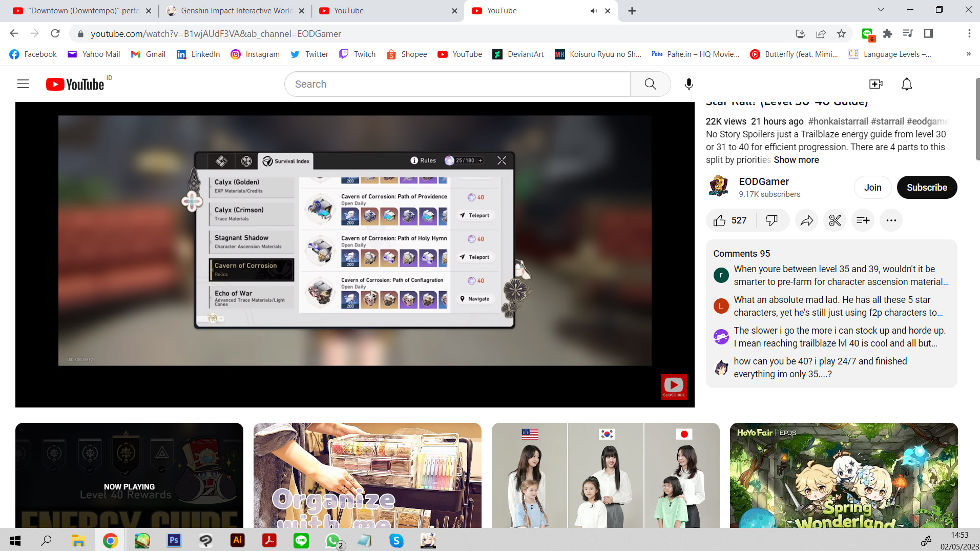Open the notifications bell
The image size is (980, 551).
(x=907, y=84)
